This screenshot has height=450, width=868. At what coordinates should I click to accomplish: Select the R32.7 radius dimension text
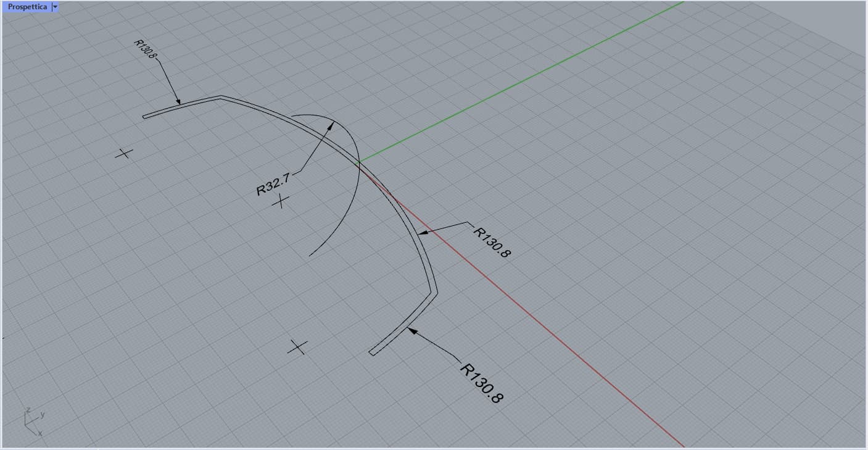[273, 185]
